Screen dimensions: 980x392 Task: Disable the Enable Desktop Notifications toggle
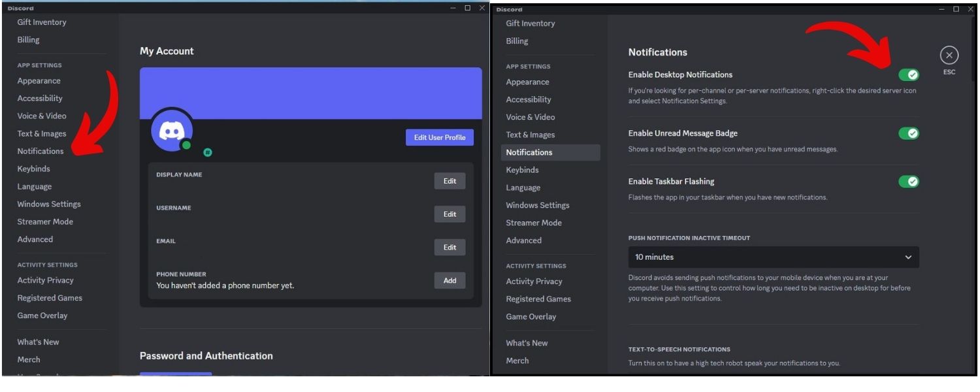(909, 74)
